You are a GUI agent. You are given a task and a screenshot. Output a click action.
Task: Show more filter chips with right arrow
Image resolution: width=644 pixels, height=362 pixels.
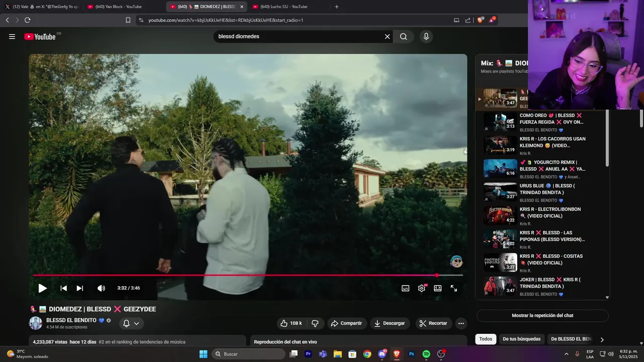602,339
